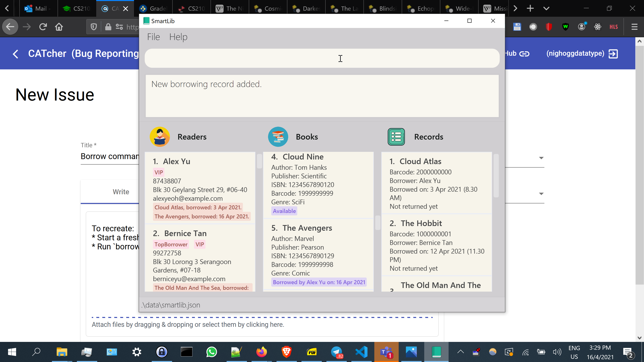Click the SmartLib command input box
Screen dimensions: 644x362
(322, 58)
